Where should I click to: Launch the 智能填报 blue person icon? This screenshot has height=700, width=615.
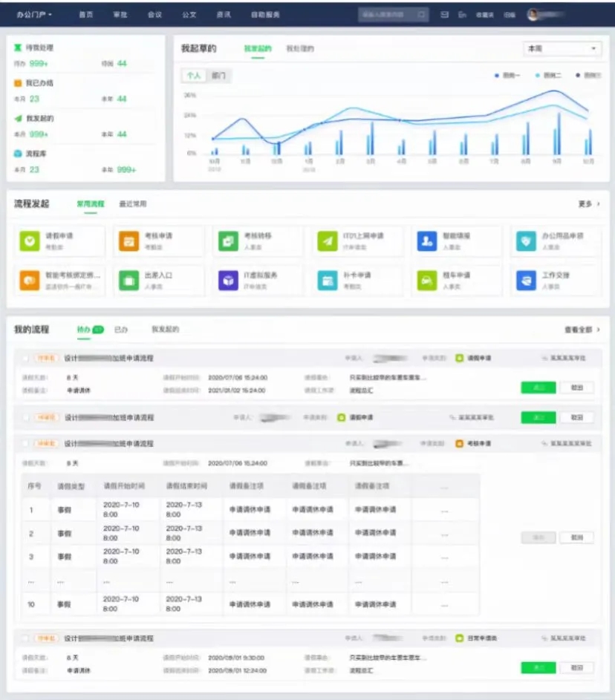click(426, 241)
